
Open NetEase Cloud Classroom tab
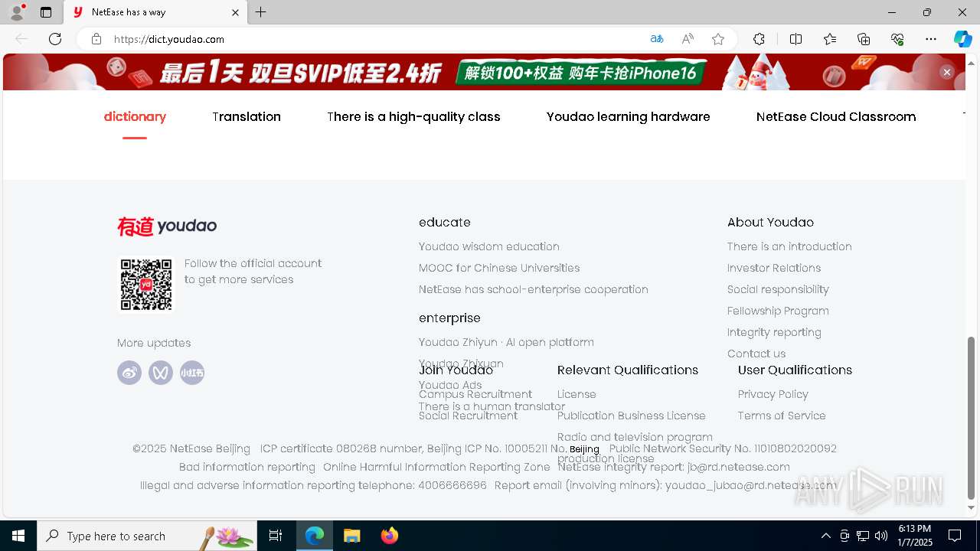coord(836,116)
